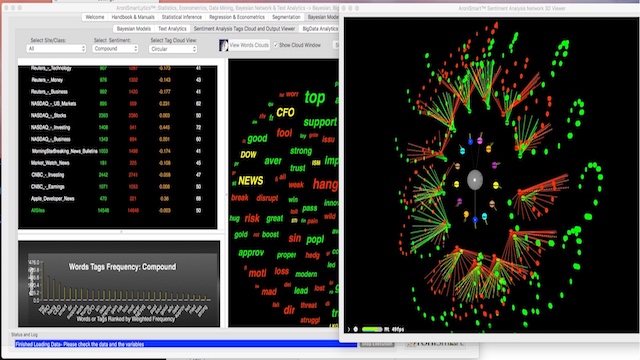
Task: Click the green 3D viewer performance bar
Action: [x=372, y=329]
